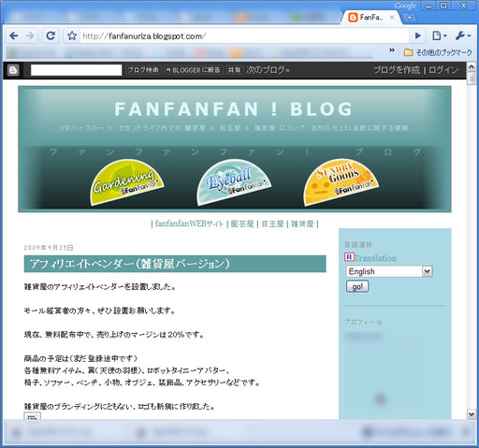Click the go arrow beside the address bar
Screen dimensions: 479x448
(418, 36)
